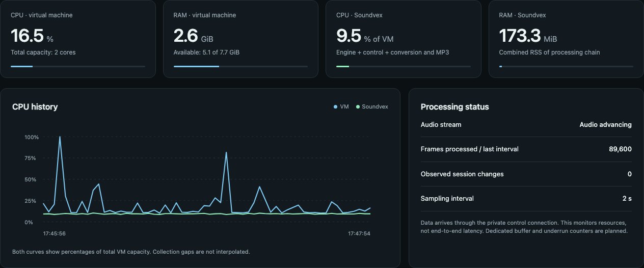Click the "Audio stream" row label
This screenshot has width=644, height=268.
click(x=441, y=124)
